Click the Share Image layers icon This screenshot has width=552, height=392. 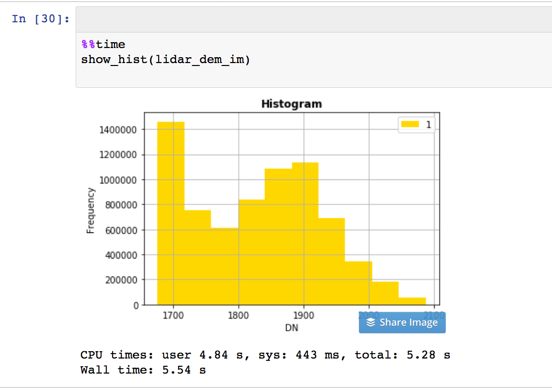[x=371, y=322]
